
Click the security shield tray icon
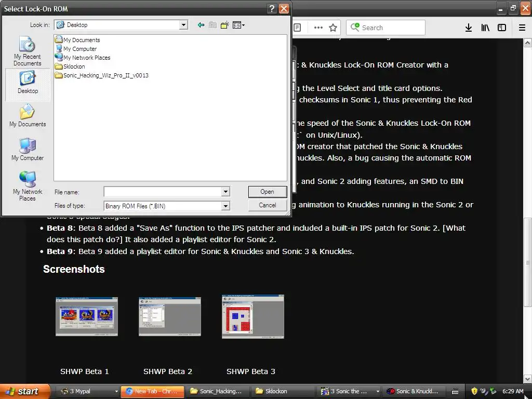474,391
